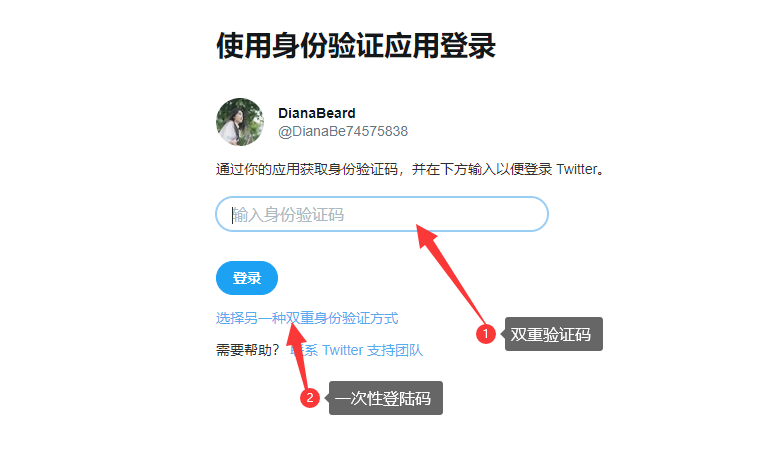Click the right end of the verification code field

tap(531, 214)
